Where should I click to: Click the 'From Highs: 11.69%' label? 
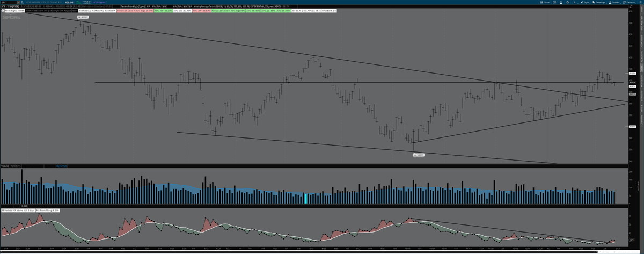14,11
